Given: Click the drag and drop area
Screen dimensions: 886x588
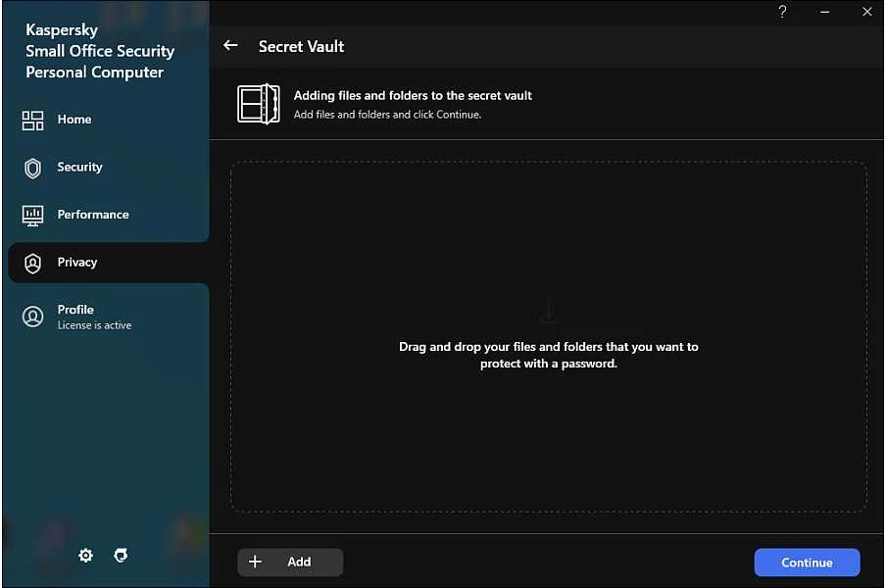Looking at the screenshot, I should click(x=548, y=337).
